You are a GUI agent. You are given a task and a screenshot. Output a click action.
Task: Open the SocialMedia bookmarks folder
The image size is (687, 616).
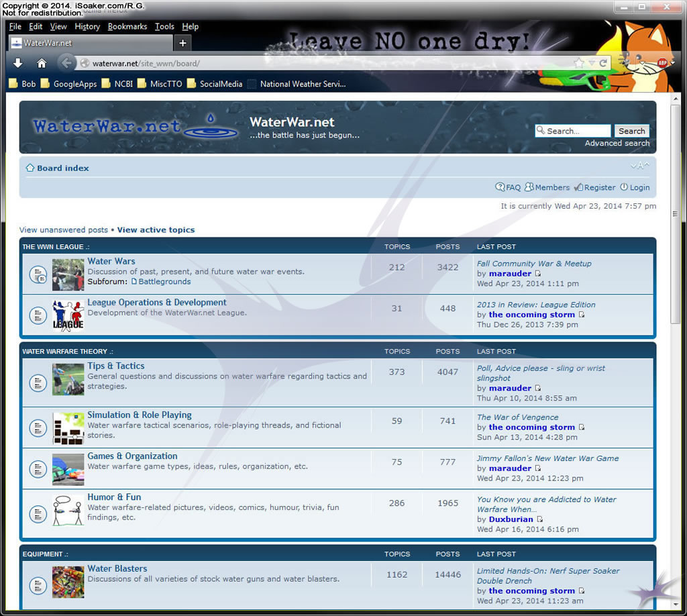215,84
